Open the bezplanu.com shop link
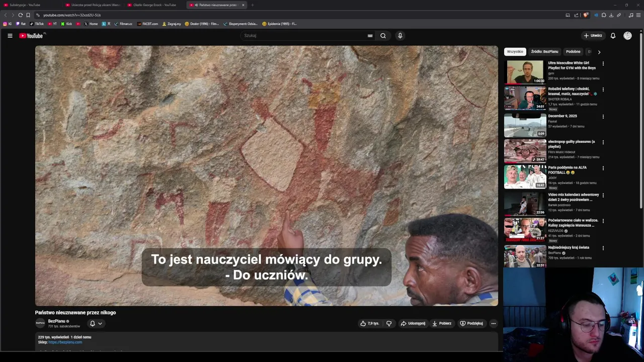This screenshot has height=362, width=644. 65,342
